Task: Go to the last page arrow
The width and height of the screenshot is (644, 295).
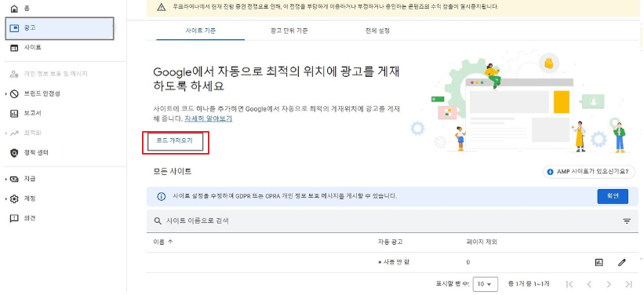Action: pyautogui.click(x=628, y=284)
